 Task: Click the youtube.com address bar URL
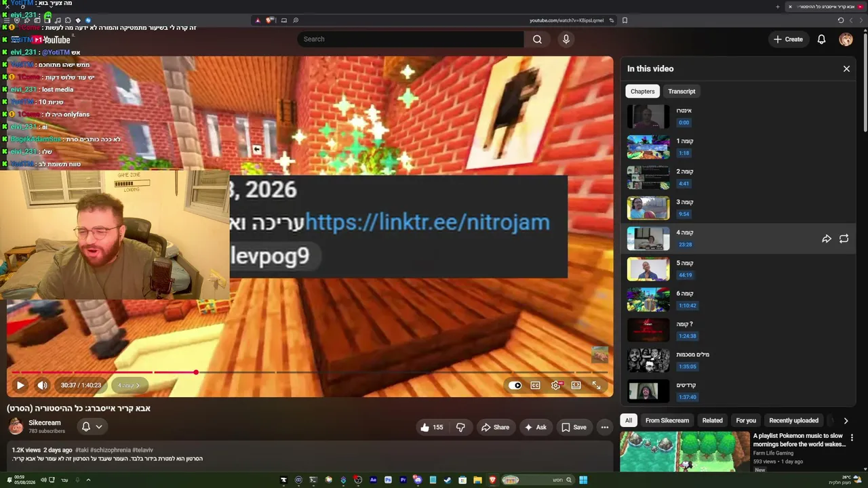pos(566,20)
